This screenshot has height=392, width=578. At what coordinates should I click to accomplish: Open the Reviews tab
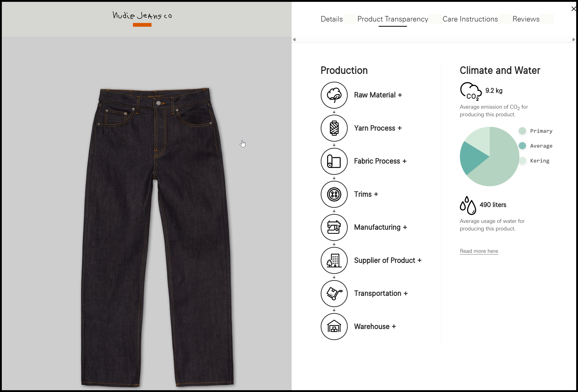[526, 19]
